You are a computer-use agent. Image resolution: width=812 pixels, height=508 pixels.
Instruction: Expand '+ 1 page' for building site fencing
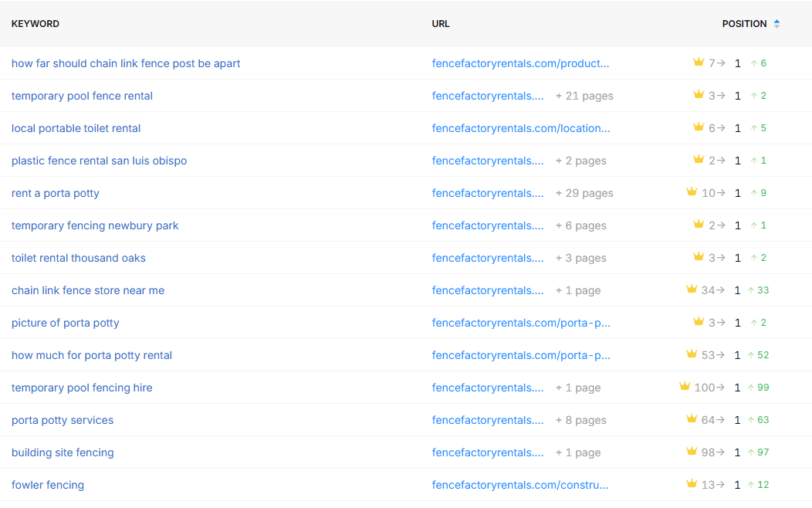pyautogui.click(x=578, y=452)
